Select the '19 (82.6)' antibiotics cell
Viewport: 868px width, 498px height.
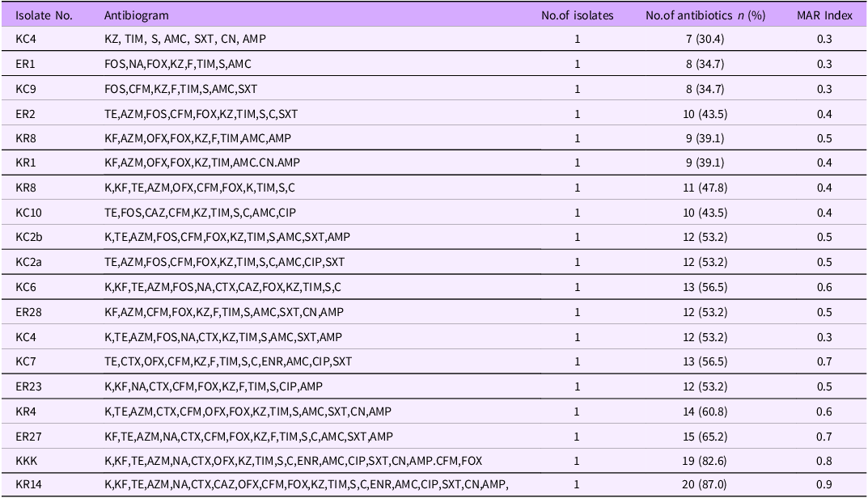pyautogui.click(x=705, y=461)
